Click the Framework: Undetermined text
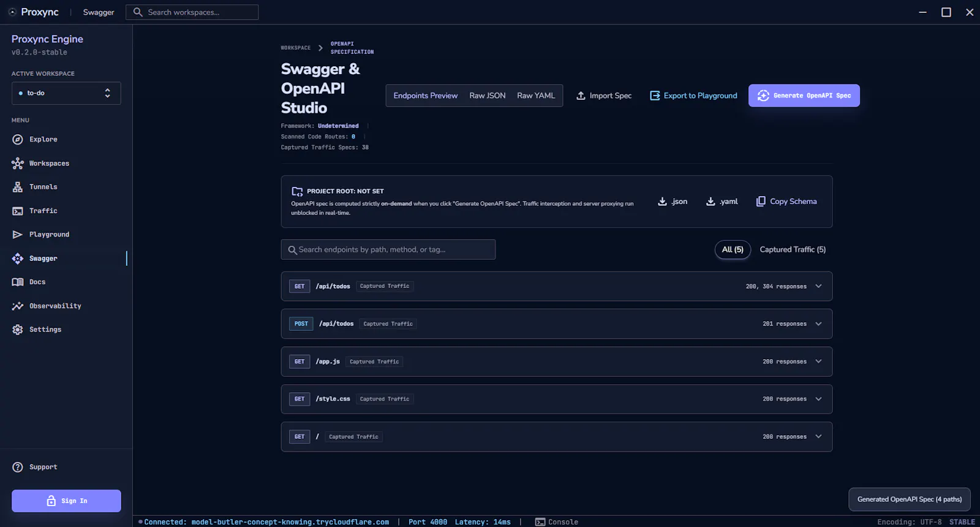 point(320,126)
